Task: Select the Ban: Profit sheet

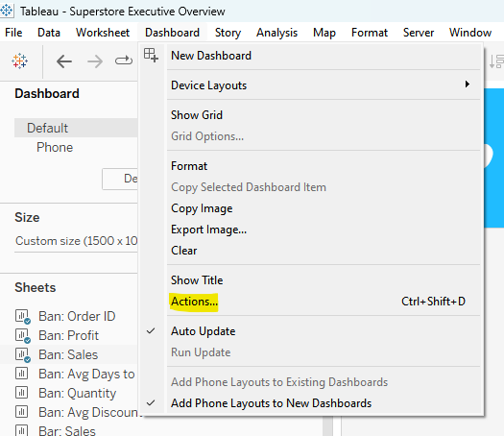Action: [x=68, y=336]
